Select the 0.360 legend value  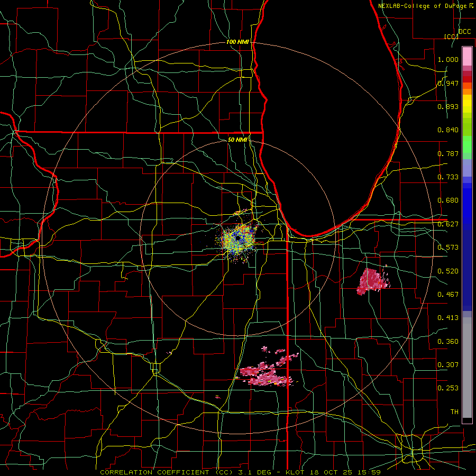tap(448, 342)
